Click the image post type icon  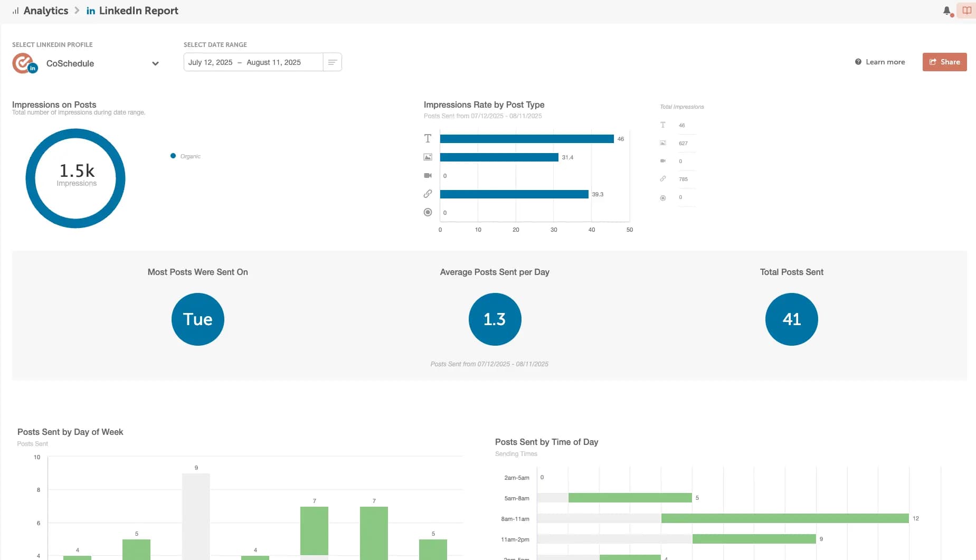pyautogui.click(x=428, y=157)
